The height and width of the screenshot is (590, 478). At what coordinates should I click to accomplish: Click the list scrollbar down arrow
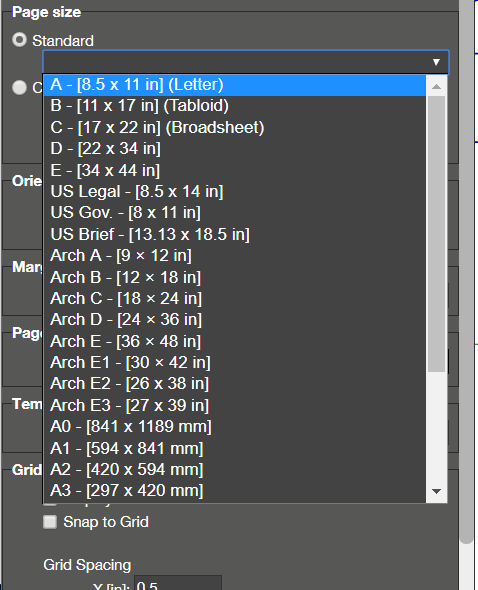pos(437,491)
